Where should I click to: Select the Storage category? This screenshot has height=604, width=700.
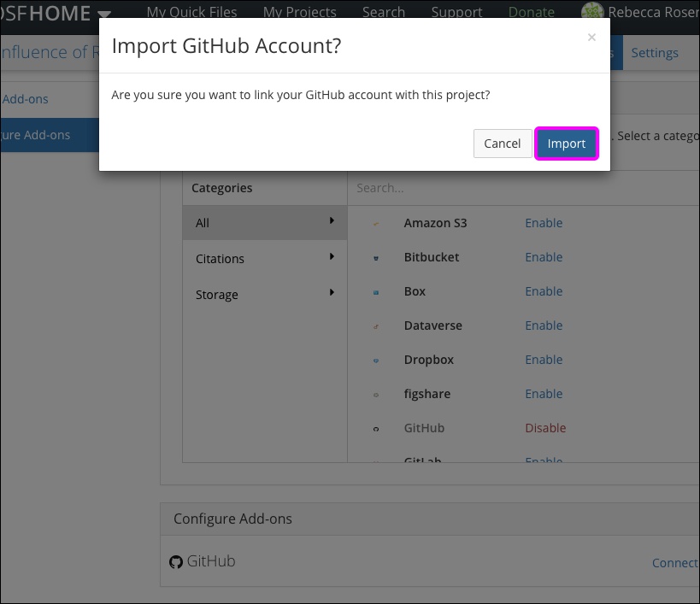[x=265, y=295]
